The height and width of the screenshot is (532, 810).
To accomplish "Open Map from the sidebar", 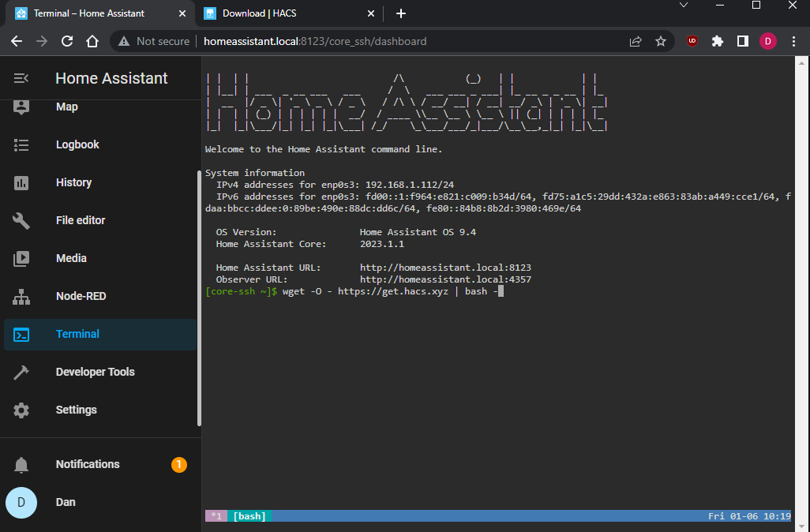I will point(66,107).
